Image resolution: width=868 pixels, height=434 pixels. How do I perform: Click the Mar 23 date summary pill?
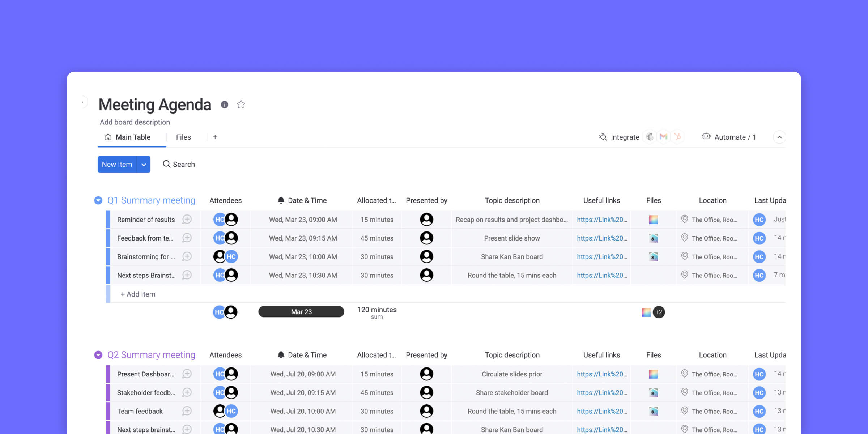301,311
